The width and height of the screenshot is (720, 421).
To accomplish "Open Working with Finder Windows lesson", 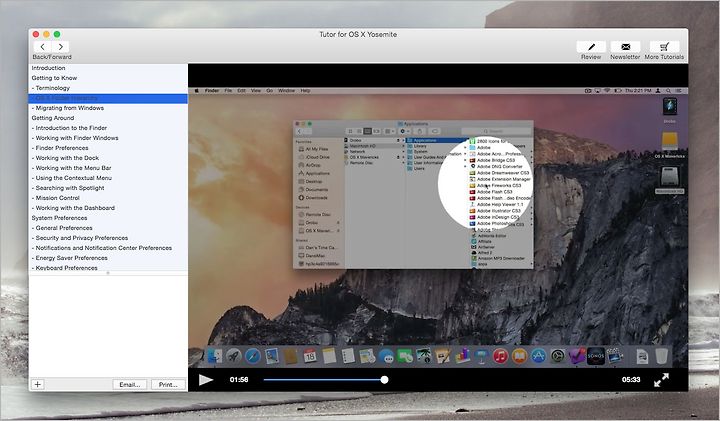I will 108,138.
